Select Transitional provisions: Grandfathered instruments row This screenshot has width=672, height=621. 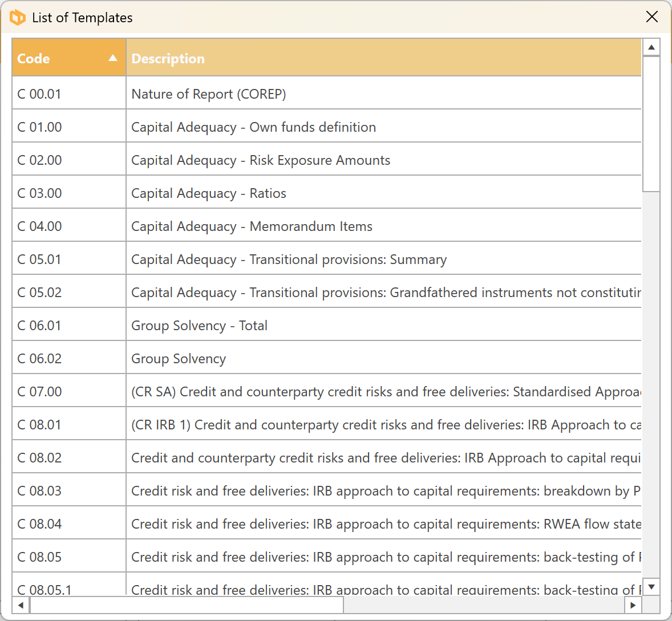point(384,292)
